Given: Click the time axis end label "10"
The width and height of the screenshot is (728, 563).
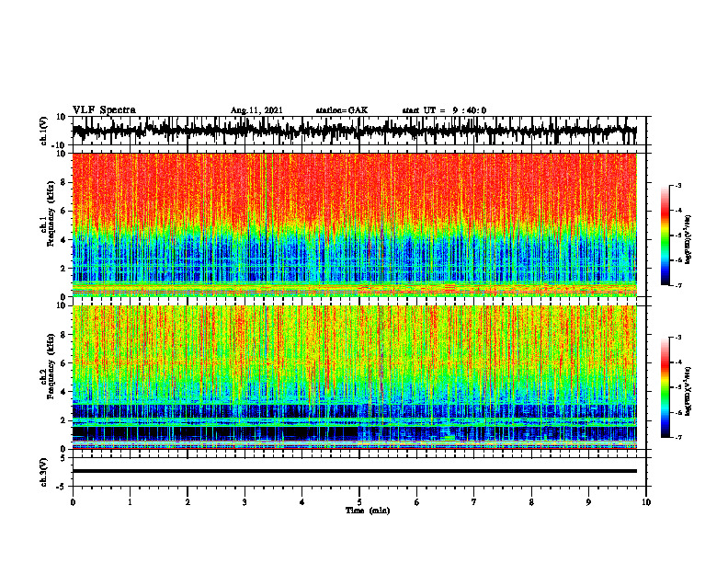Looking at the screenshot, I should coord(646,502).
